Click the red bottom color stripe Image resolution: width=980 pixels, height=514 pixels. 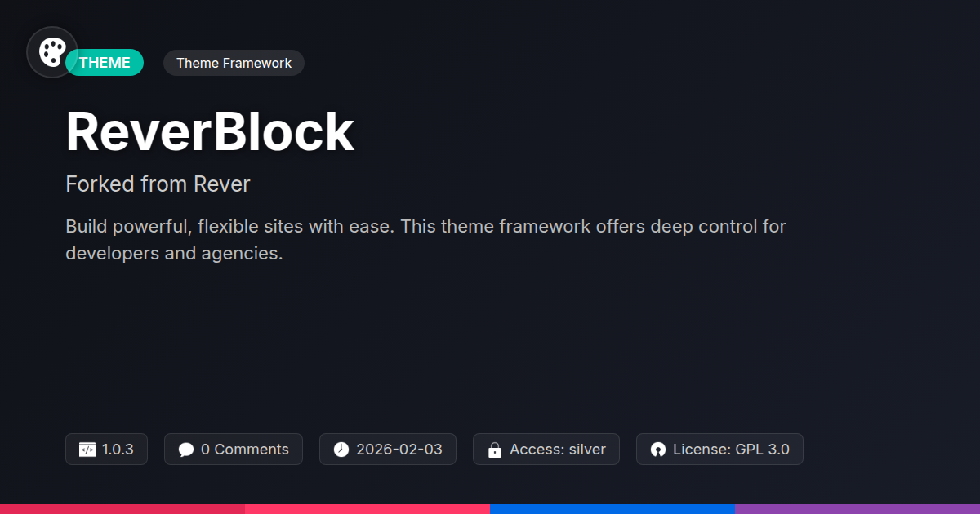pyautogui.click(x=122, y=508)
